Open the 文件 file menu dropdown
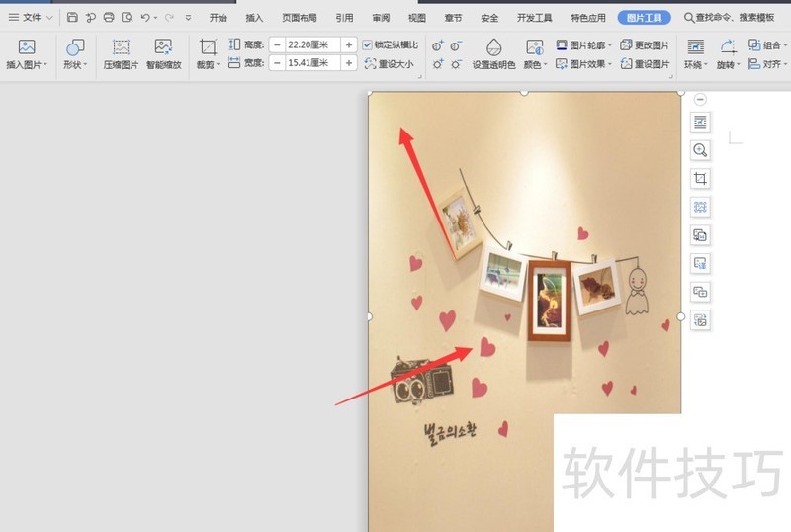The height and width of the screenshot is (532, 791). pyautogui.click(x=31, y=17)
